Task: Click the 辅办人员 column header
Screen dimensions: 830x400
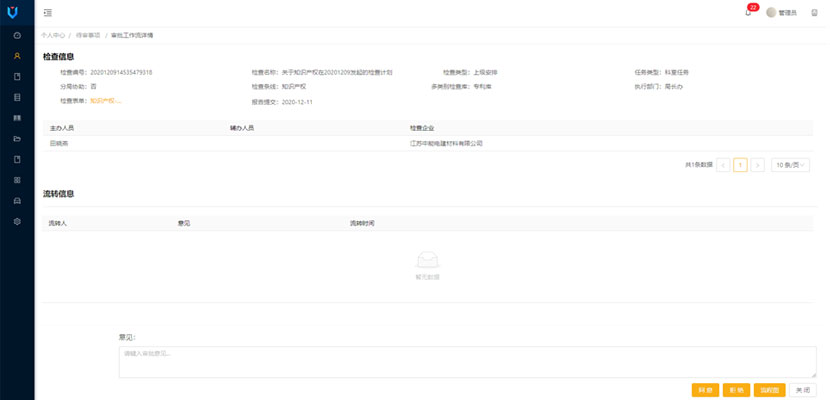Action: click(242, 128)
